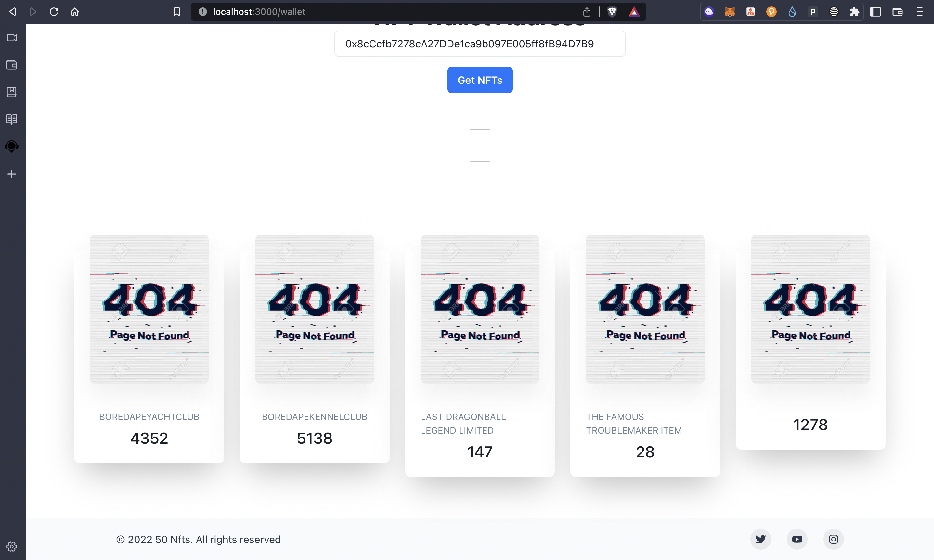Screen dimensions: 934x560
Task: Click the Twitter icon in footer
Action: (760, 539)
